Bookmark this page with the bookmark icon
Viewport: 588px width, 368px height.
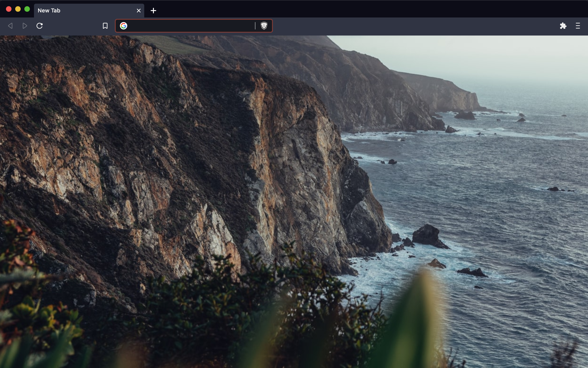[x=105, y=26]
